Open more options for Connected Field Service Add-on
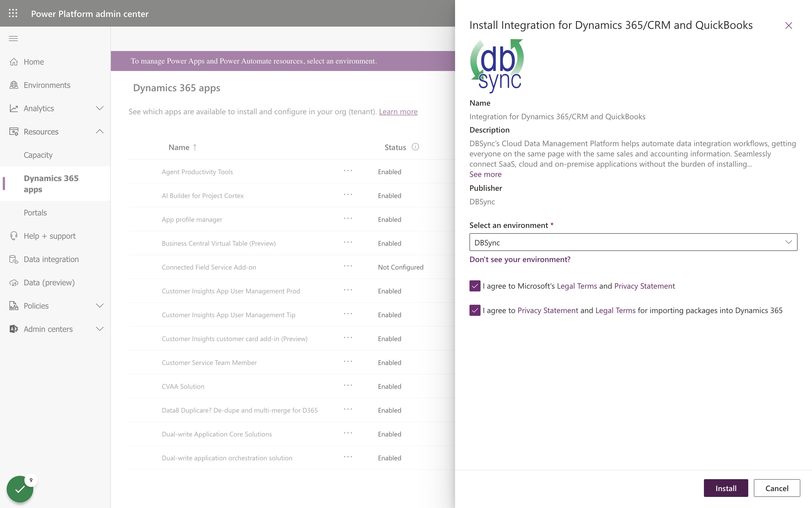 348,266
